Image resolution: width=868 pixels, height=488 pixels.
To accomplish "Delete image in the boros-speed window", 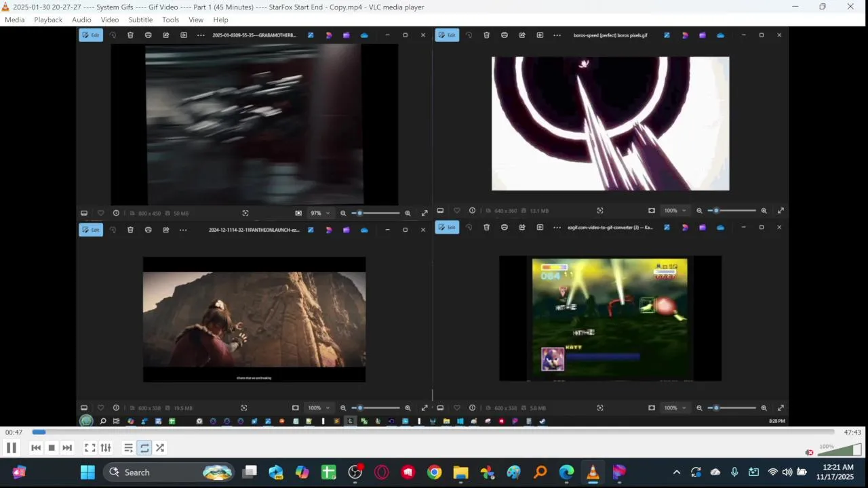I will point(486,35).
